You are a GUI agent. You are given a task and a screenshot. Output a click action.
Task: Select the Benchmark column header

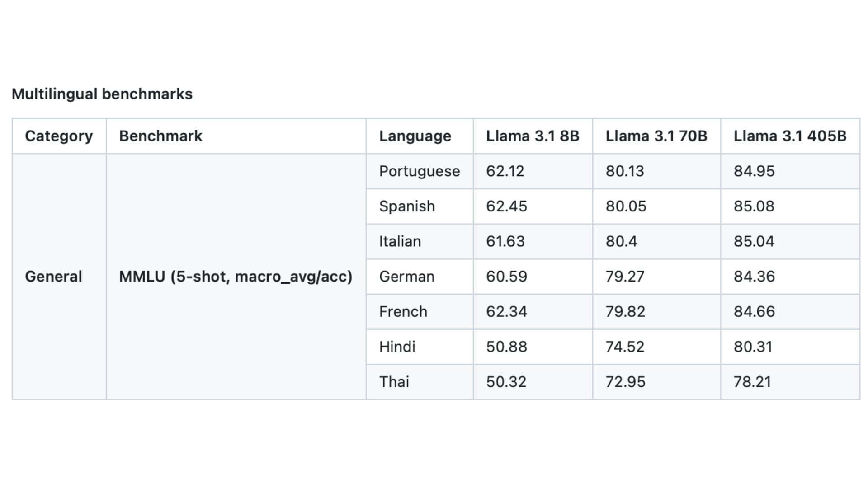click(x=160, y=136)
